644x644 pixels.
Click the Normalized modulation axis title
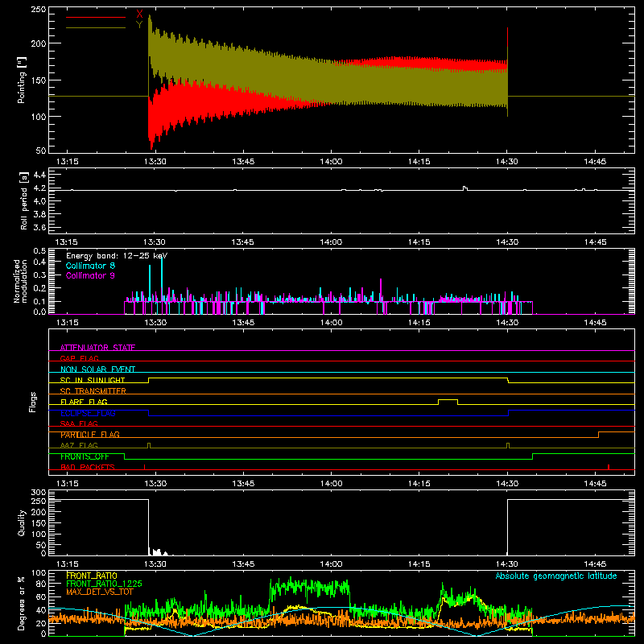(21, 281)
